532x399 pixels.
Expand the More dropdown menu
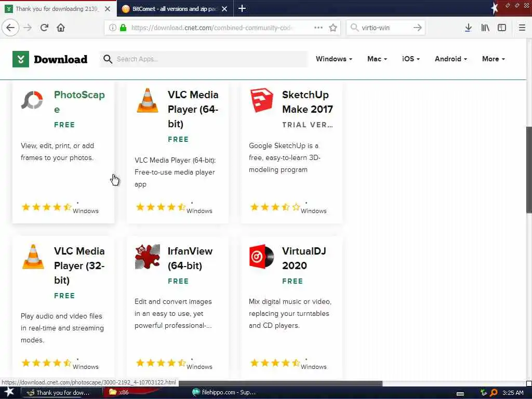[x=494, y=59]
